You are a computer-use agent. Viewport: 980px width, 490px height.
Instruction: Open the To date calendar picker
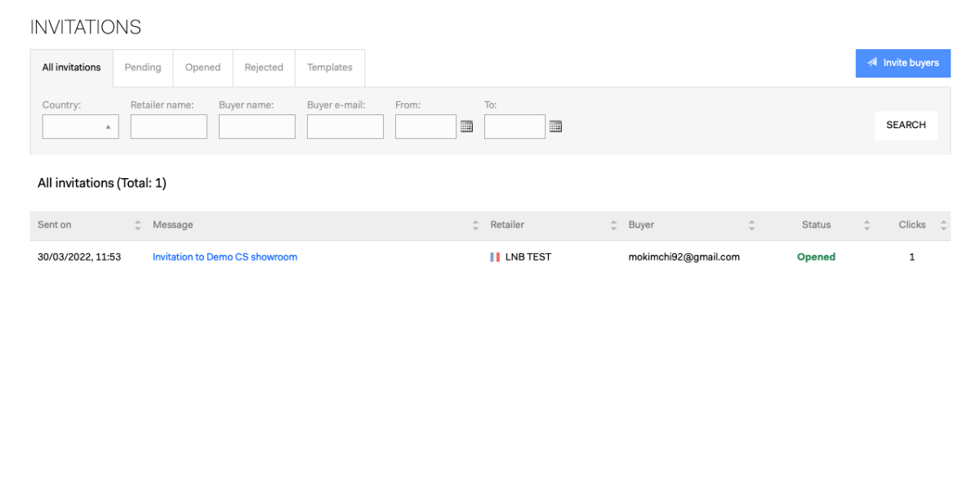tap(556, 127)
